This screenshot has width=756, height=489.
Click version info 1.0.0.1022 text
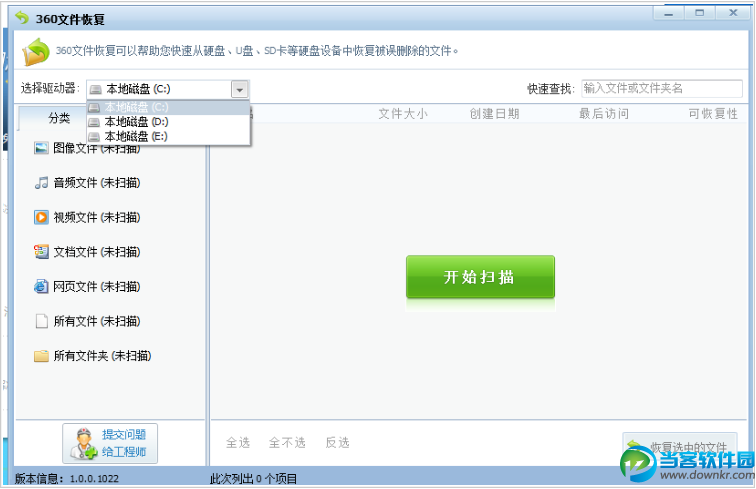point(67,479)
